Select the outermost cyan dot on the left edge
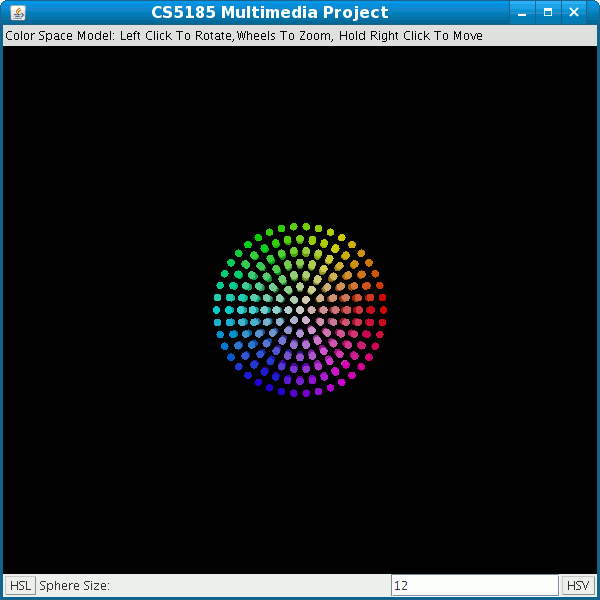The width and height of the screenshot is (600, 600). [x=217, y=310]
